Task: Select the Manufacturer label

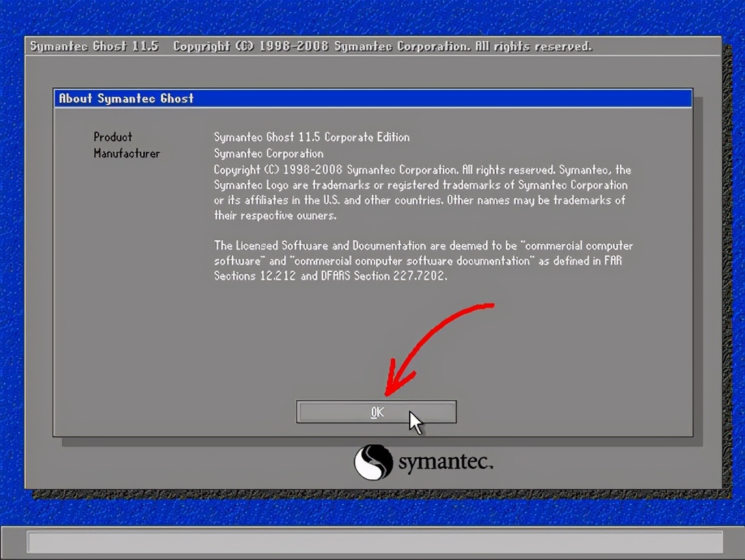Action: (x=126, y=154)
